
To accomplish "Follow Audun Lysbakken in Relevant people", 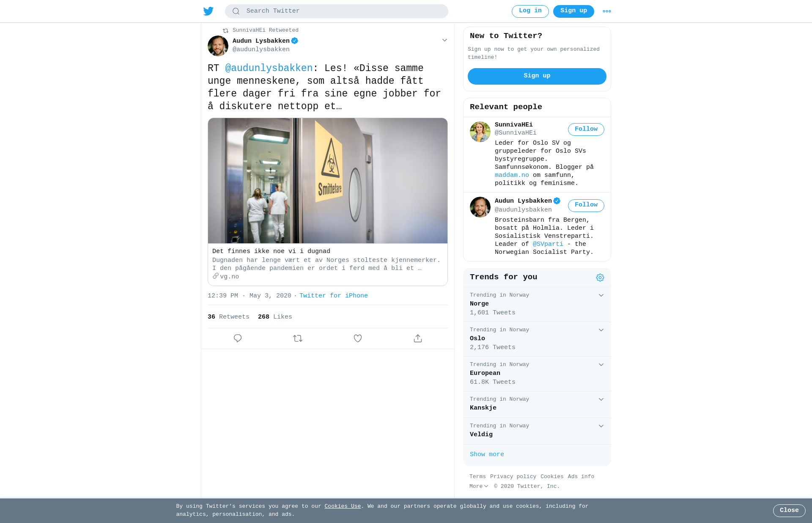I will click(586, 206).
